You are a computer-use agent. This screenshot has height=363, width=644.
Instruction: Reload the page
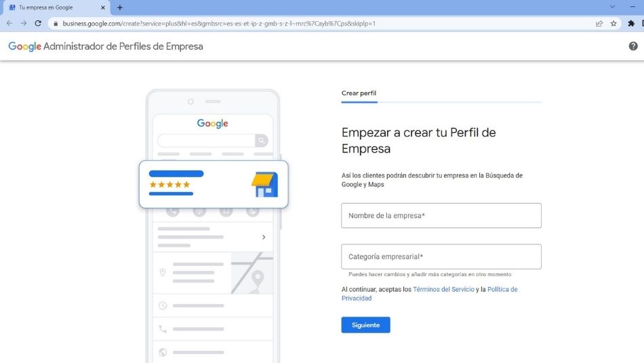(x=38, y=23)
